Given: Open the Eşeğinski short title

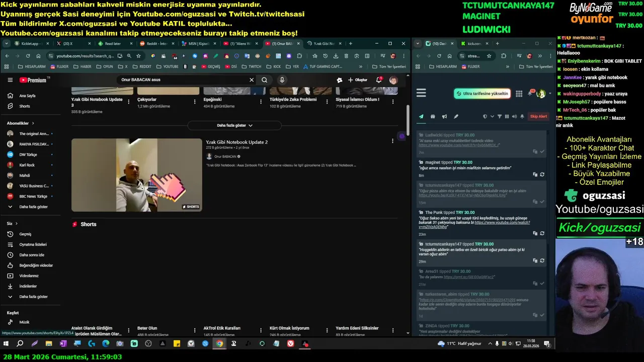Looking at the screenshot, I should pyautogui.click(x=212, y=100).
